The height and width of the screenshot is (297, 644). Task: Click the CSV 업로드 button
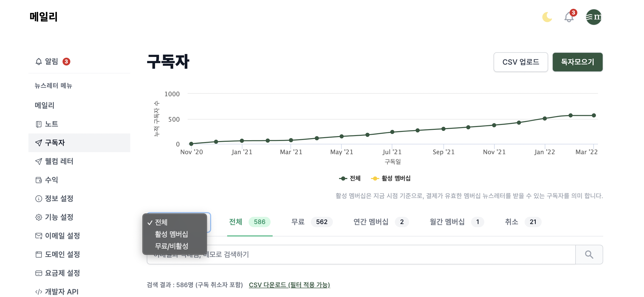coord(520,62)
